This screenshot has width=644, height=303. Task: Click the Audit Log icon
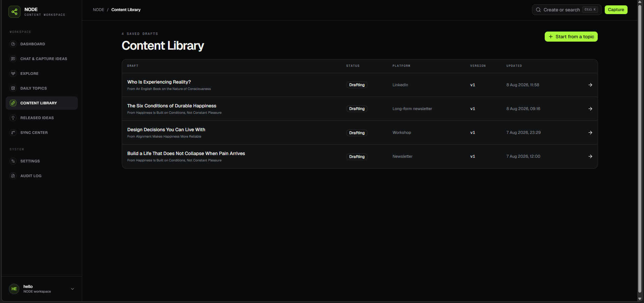click(x=13, y=176)
